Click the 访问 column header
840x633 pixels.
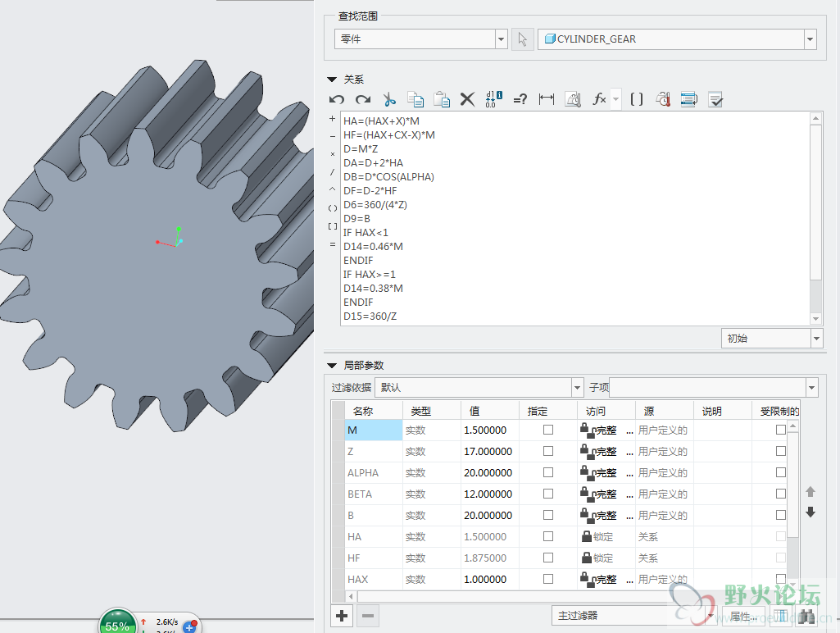[x=606, y=411]
